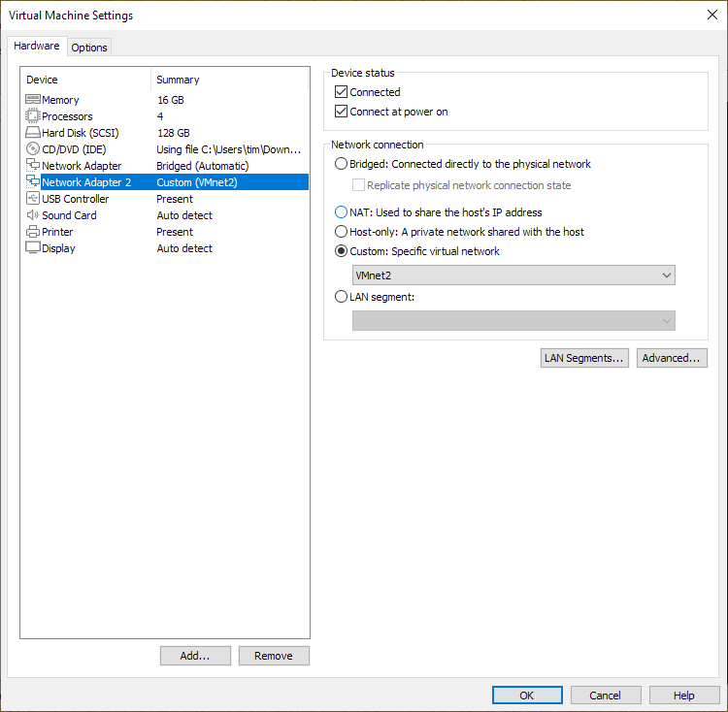Image resolution: width=728 pixels, height=712 pixels.
Task: Click Add... to add new hardware
Action: (x=195, y=656)
